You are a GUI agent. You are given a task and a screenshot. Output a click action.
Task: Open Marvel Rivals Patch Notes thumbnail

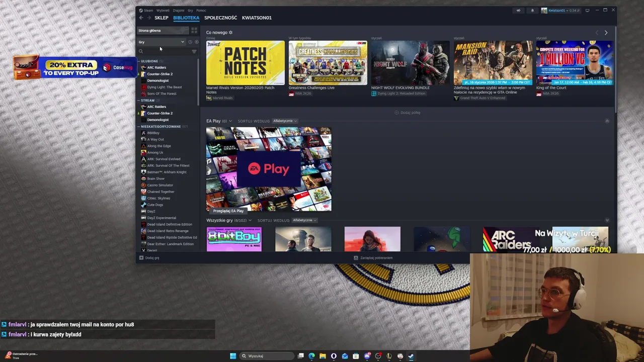pos(245,63)
